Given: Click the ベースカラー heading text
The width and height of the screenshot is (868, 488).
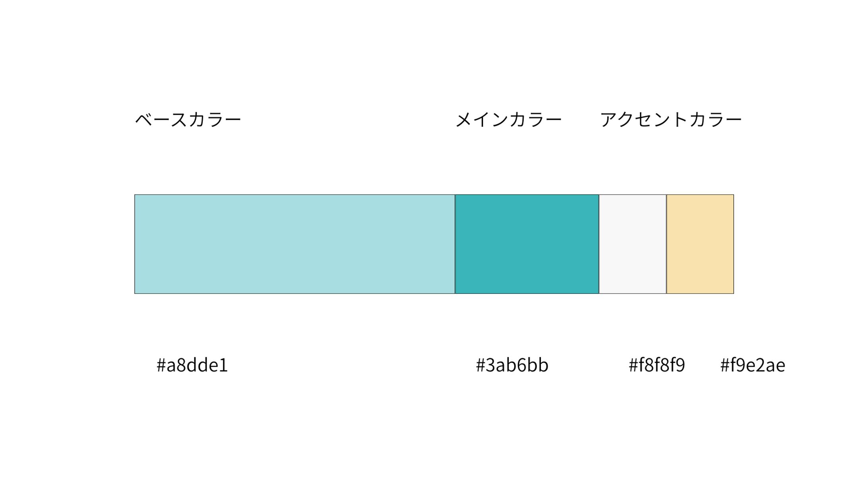Looking at the screenshot, I should [188, 120].
